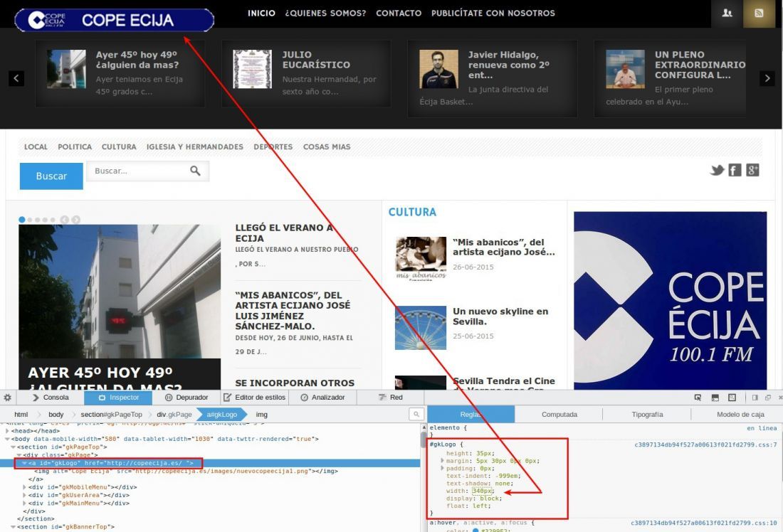The height and width of the screenshot is (532, 783).
Task: Expand the div gkMobileMenu node
Action: pos(24,487)
